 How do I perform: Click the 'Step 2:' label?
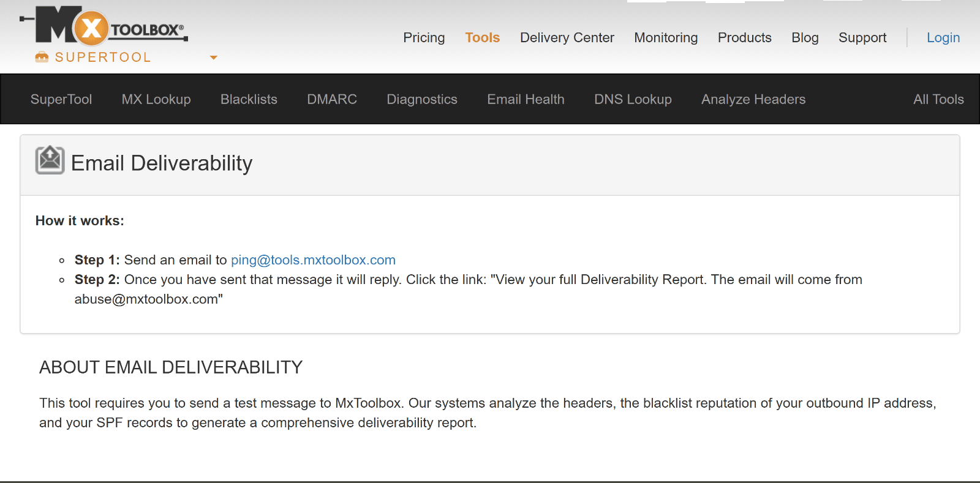coord(97,280)
